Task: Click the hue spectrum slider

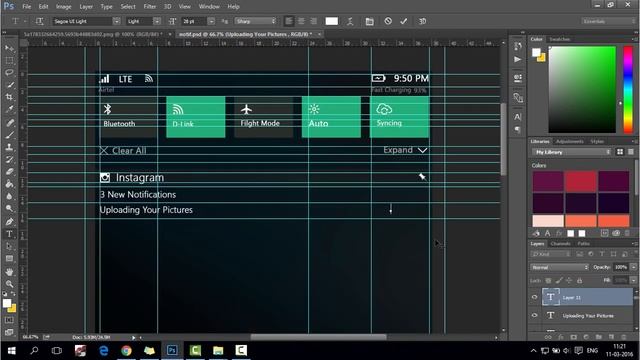Action: coord(628,89)
